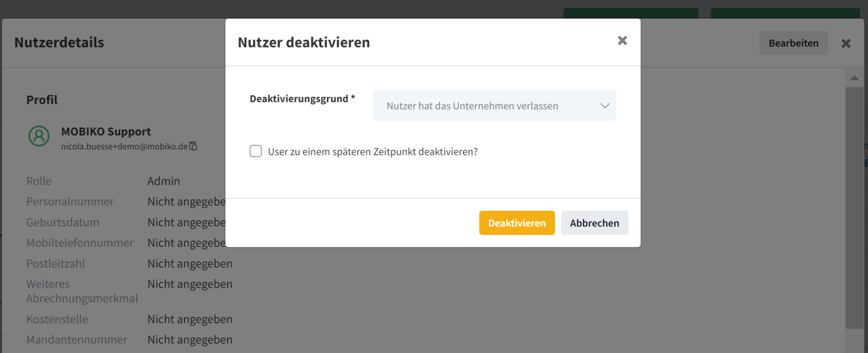Click the 'User zu einem späteren Zeitpunkt' label
This screenshot has height=353, width=868.
372,152
